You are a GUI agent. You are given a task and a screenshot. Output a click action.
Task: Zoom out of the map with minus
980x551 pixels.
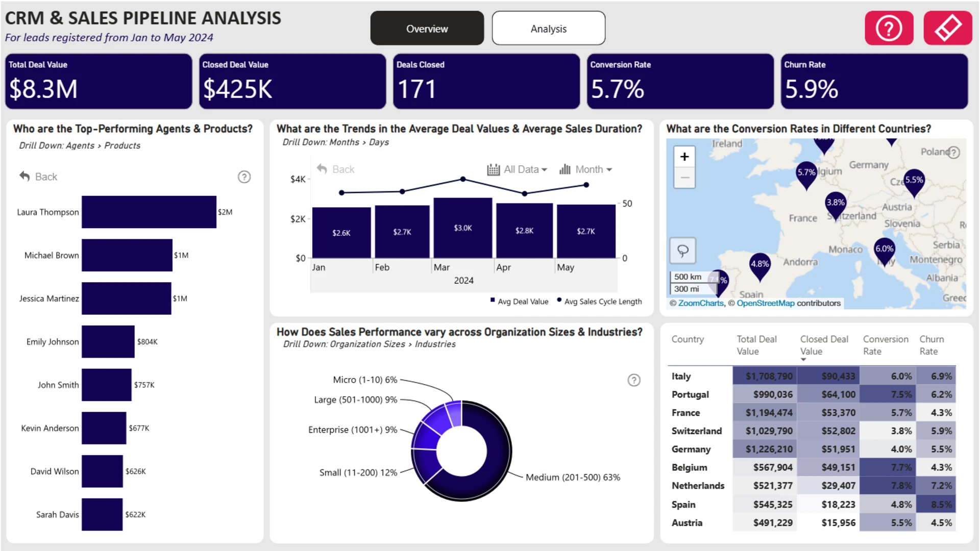pyautogui.click(x=684, y=178)
